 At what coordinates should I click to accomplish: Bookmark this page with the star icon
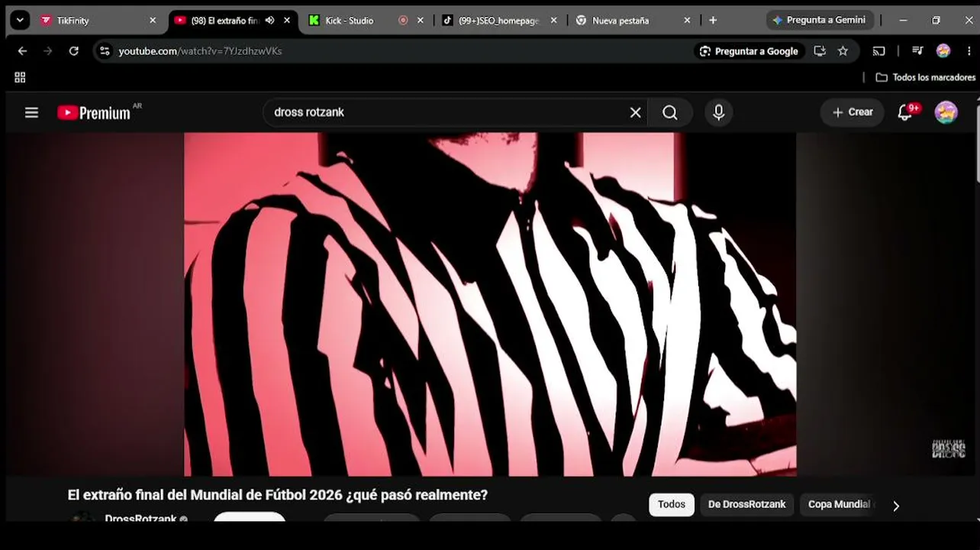click(x=843, y=51)
